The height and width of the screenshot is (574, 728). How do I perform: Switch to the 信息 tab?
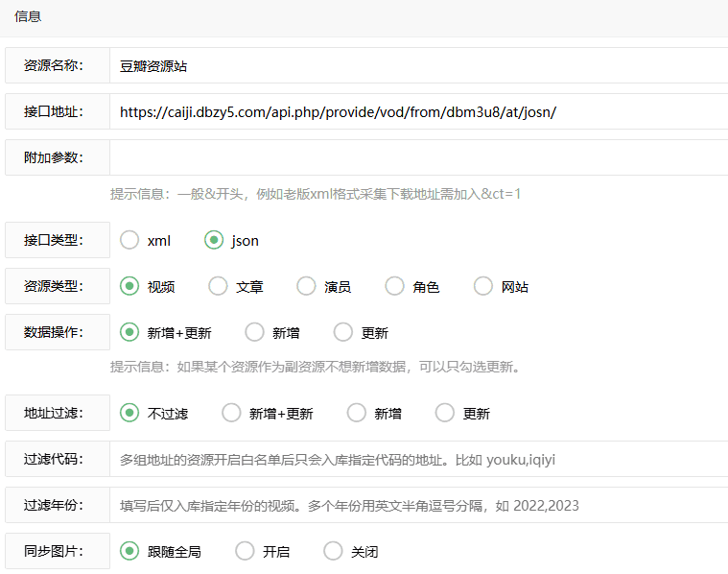[x=28, y=17]
